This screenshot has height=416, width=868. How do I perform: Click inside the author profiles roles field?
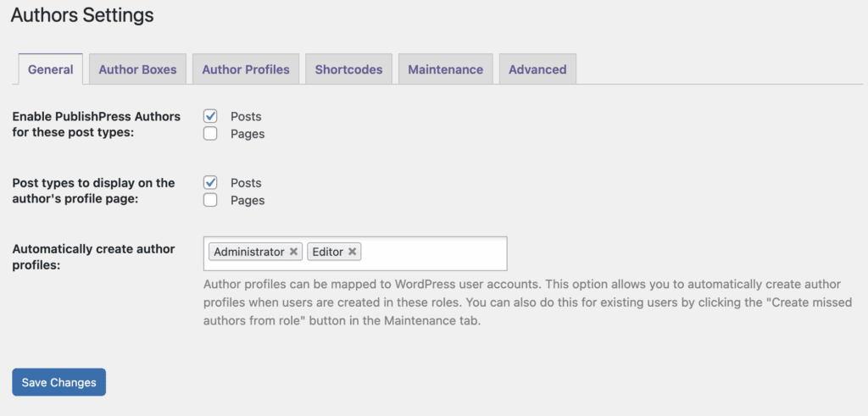355,253
